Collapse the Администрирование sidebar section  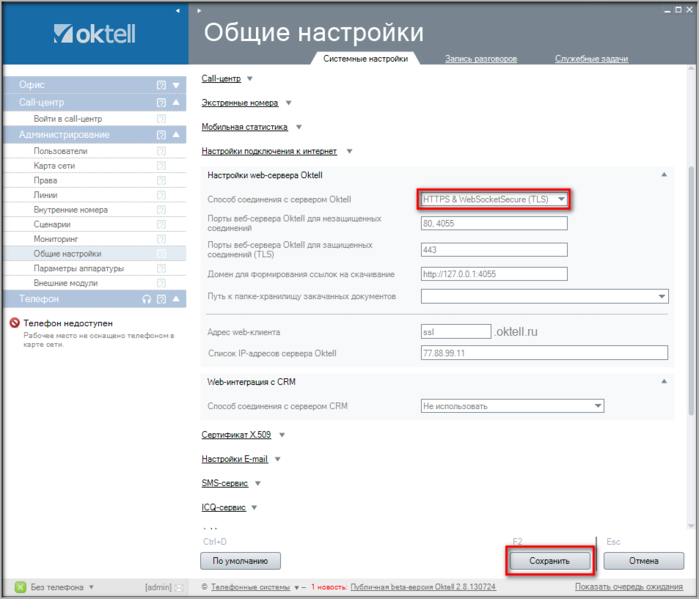[x=176, y=134]
